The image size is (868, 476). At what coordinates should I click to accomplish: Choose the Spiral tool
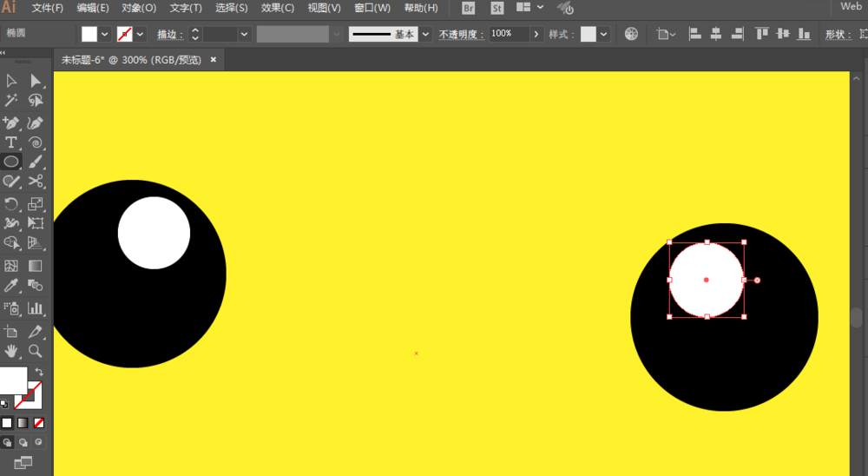pos(36,142)
